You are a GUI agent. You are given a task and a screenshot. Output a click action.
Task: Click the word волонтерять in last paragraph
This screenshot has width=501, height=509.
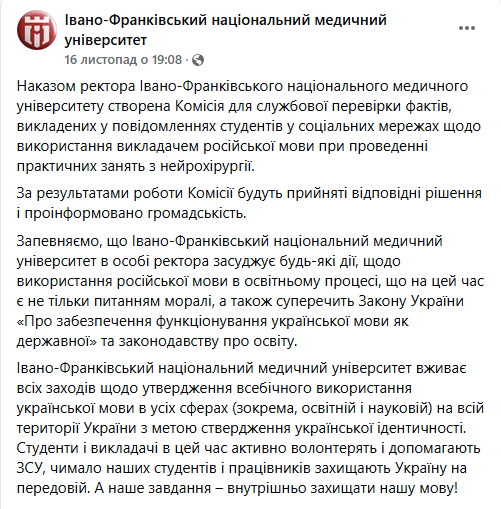point(334,449)
